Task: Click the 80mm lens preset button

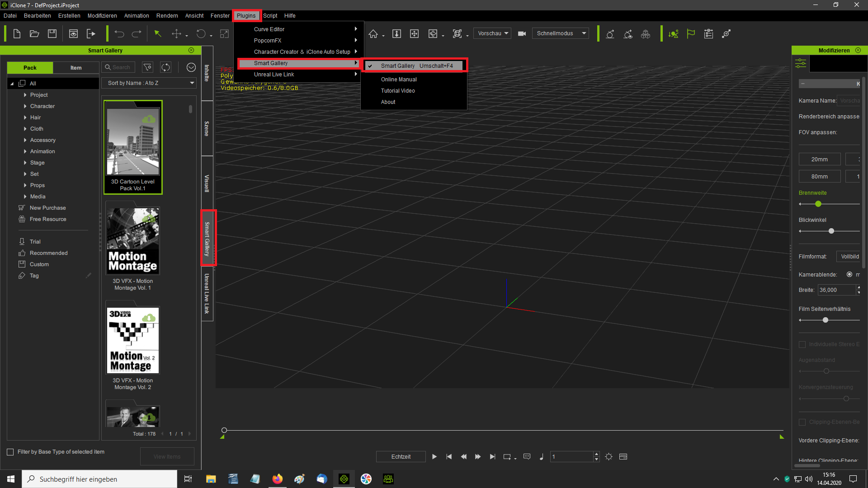Action: (x=819, y=177)
